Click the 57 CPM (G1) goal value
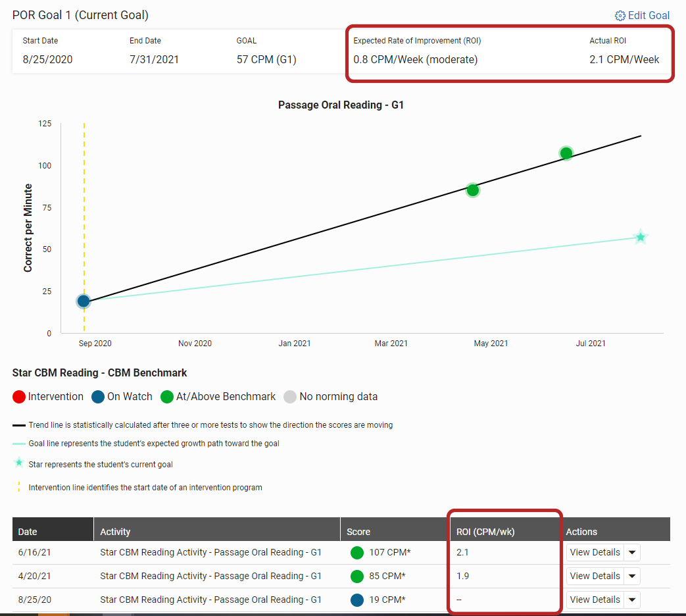 coord(266,59)
